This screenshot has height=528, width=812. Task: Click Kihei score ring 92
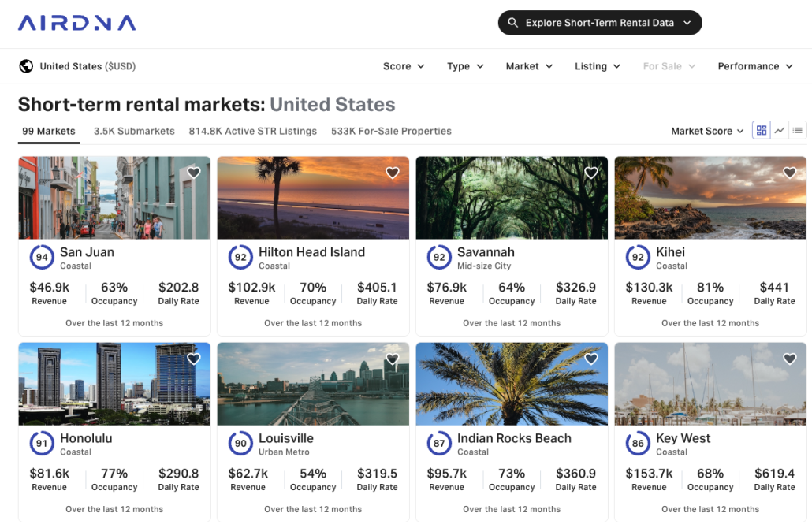tap(638, 257)
